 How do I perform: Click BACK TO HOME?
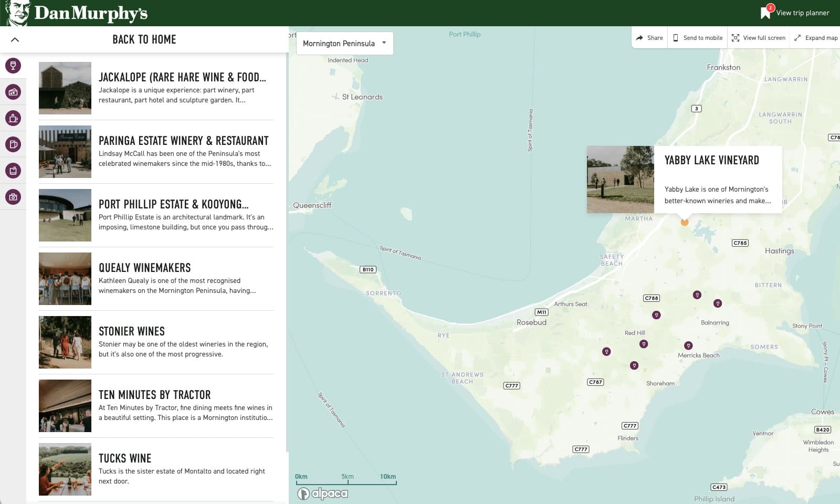144,39
